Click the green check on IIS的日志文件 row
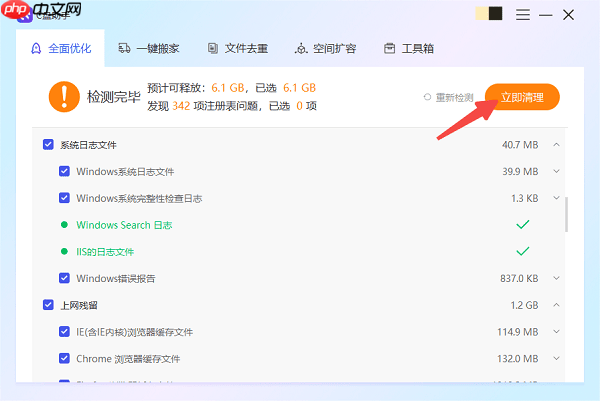This screenshot has height=401, width=600. tap(523, 251)
